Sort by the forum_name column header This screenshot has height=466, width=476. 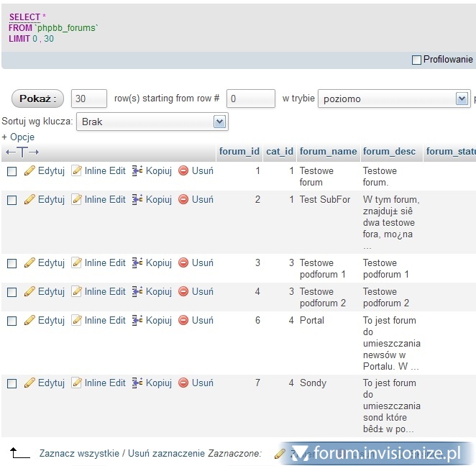click(328, 152)
